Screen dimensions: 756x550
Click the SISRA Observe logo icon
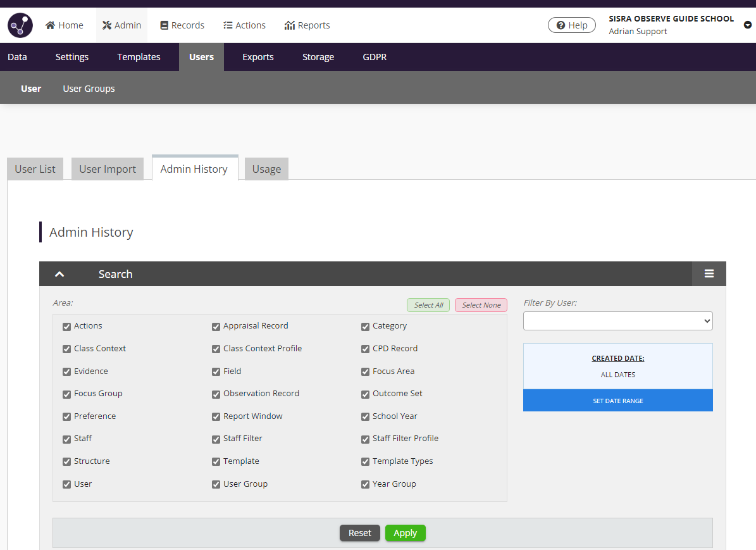[19, 25]
